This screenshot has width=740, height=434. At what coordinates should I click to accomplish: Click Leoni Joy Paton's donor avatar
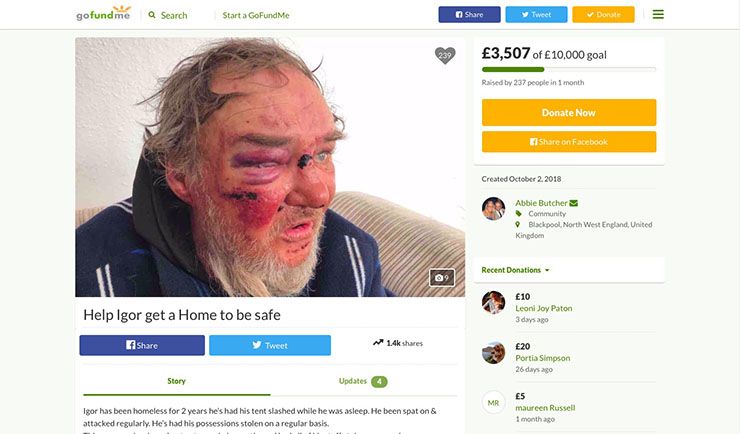click(x=493, y=302)
